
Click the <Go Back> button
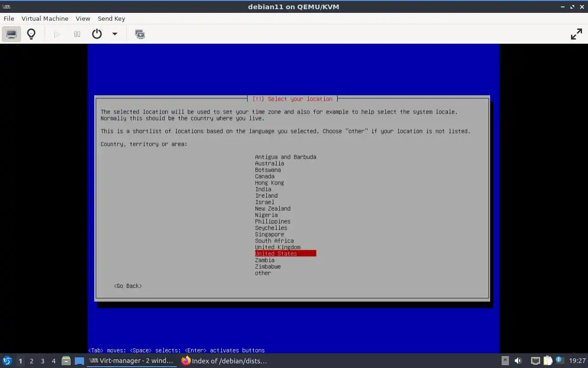point(128,286)
